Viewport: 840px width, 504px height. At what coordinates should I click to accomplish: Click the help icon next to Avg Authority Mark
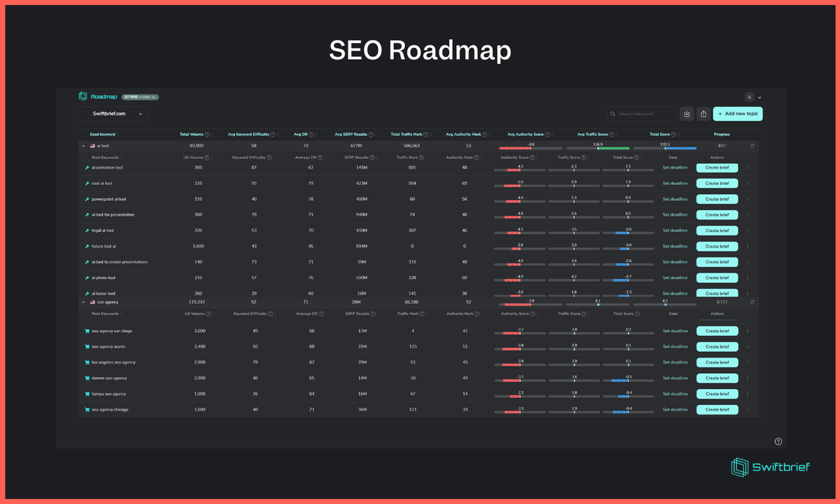pos(485,134)
